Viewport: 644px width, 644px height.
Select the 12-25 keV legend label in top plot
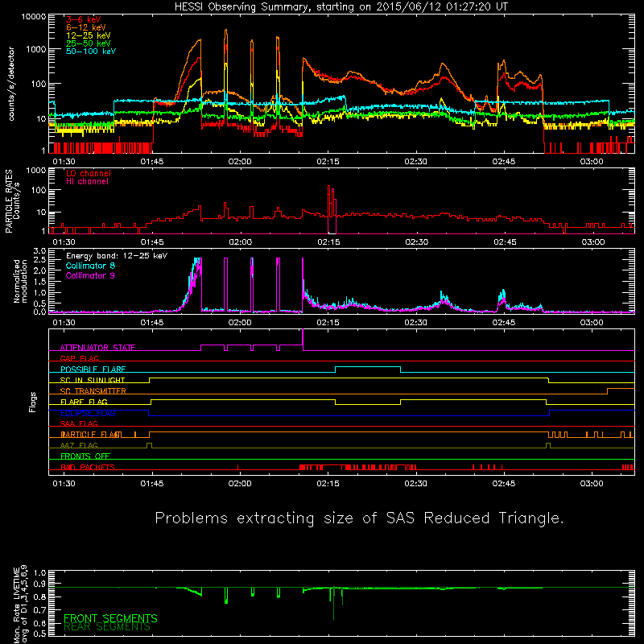point(88,35)
